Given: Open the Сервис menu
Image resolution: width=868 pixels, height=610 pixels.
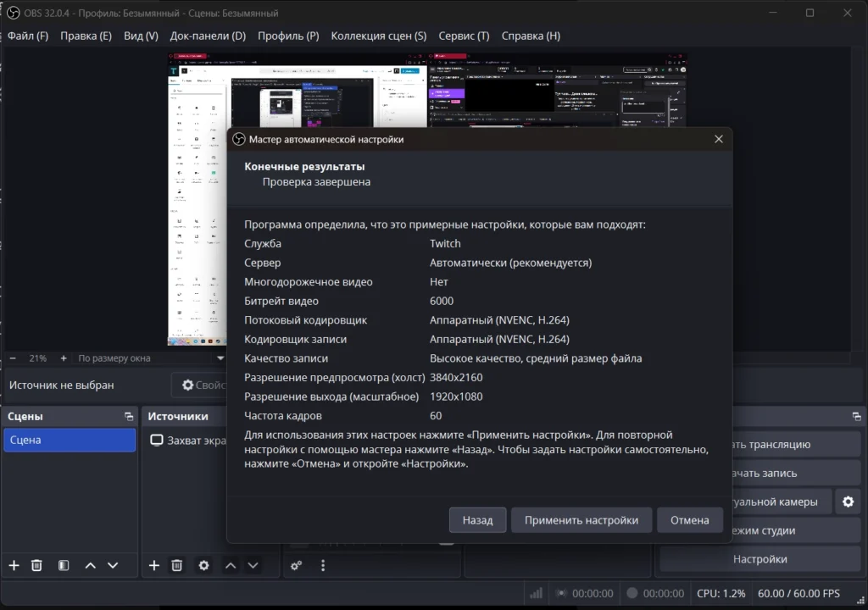Looking at the screenshot, I should click(464, 36).
